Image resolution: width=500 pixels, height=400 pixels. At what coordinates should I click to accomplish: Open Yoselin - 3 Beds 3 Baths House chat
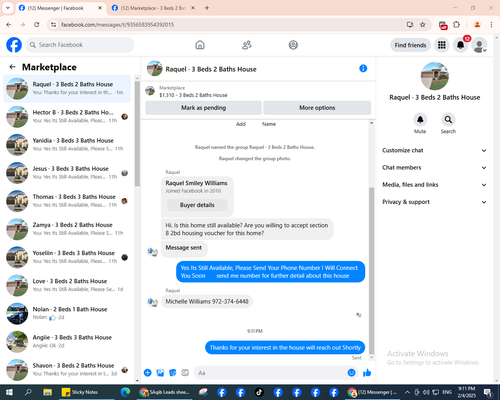(67, 257)
